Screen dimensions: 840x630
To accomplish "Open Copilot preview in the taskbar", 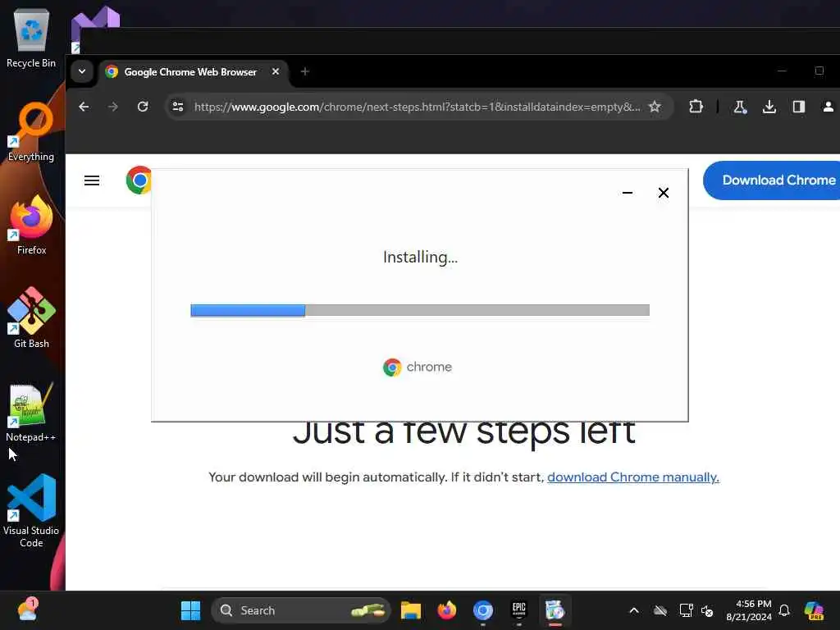I will point(814,610).
